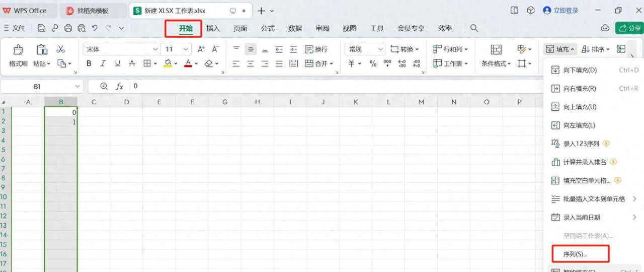Open the number format box showing 常规

(365, 49)
